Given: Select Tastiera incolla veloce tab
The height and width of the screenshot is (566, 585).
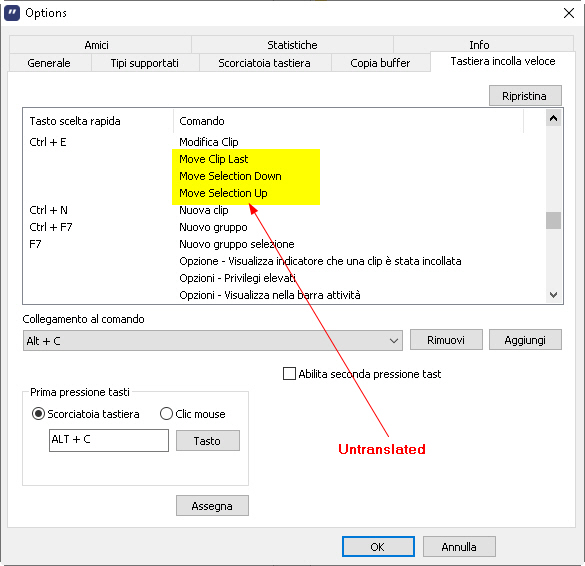Looking at the screenshot, I should point(503,61).
